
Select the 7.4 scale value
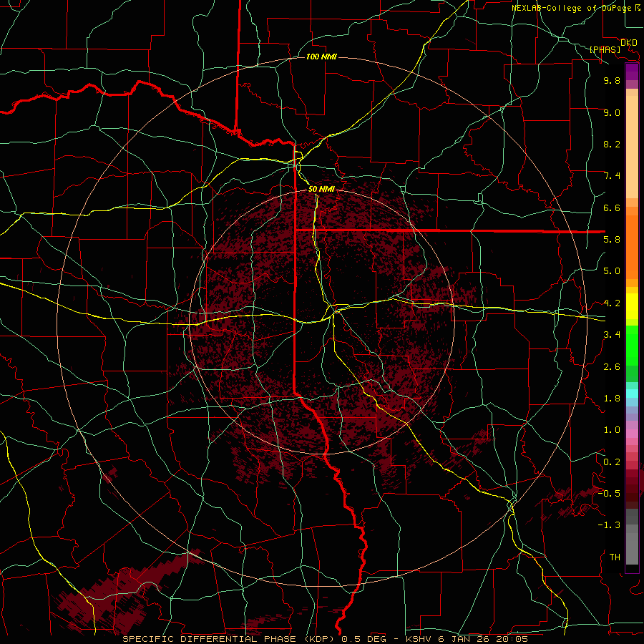(612, 176)
